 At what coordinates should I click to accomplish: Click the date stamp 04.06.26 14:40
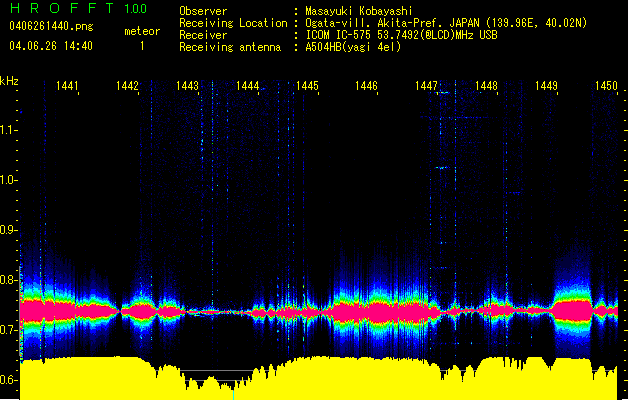(x=51, y=46)
